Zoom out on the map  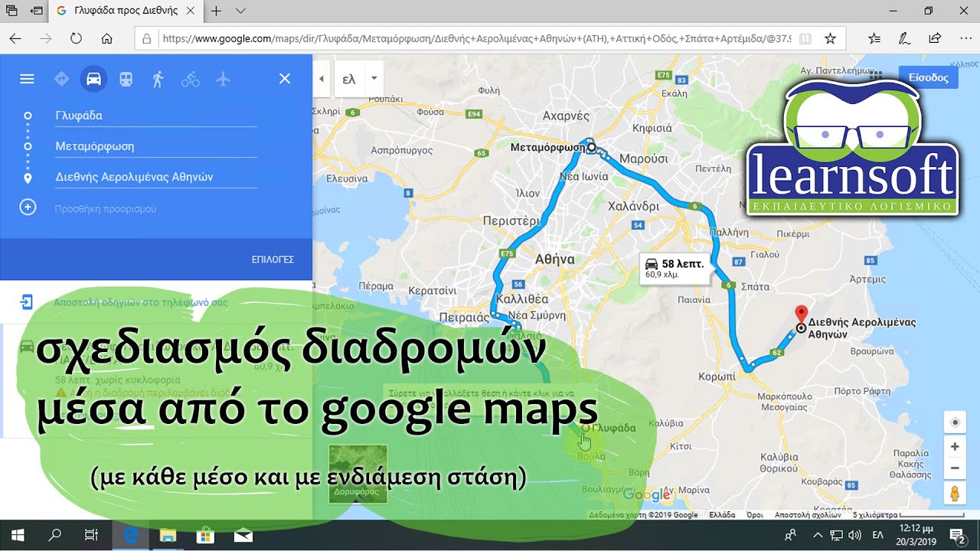tap(955, 468)
